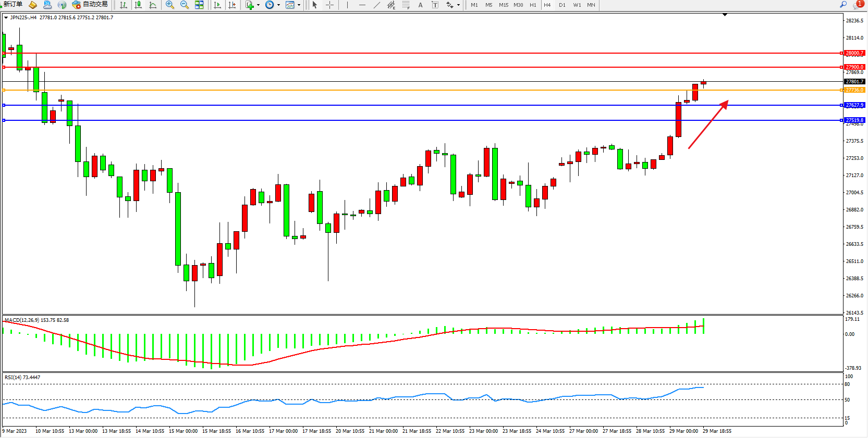Open the tile windows grid icon

point(199,5)
